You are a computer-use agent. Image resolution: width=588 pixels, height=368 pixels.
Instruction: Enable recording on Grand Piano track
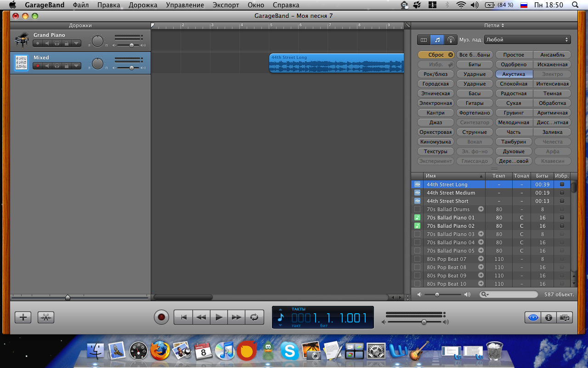38,44
